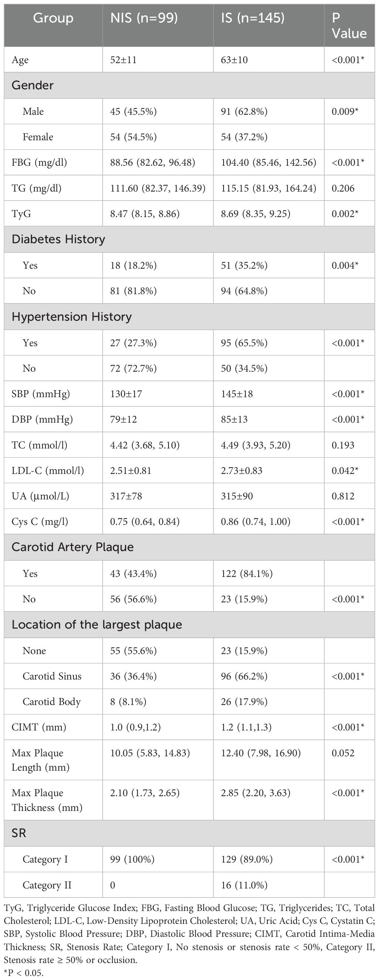Select the NIS (n=99) column header
379x980 pixels.
pyautogui.click(x=144, y=18)
